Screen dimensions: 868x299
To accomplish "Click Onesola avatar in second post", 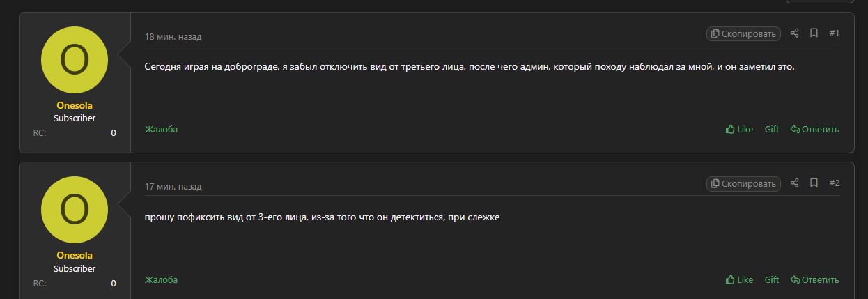I will click(x=75, y=210).
